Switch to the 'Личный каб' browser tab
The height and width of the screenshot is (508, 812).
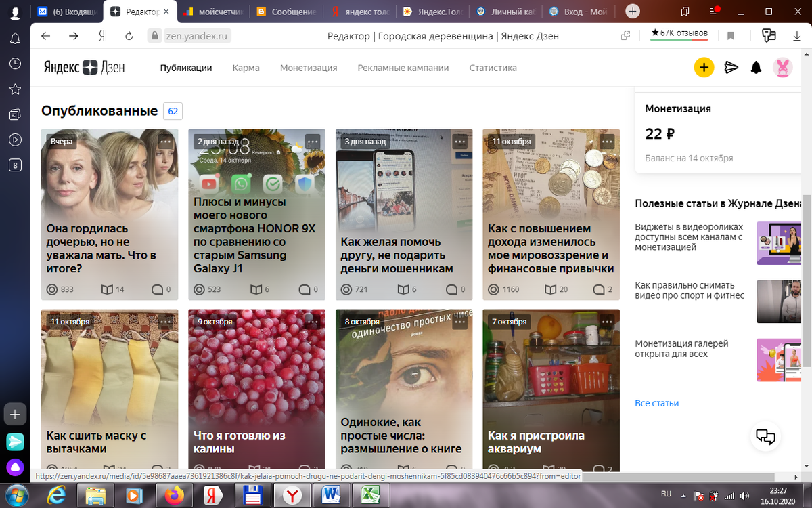click(x=504, y=12)
